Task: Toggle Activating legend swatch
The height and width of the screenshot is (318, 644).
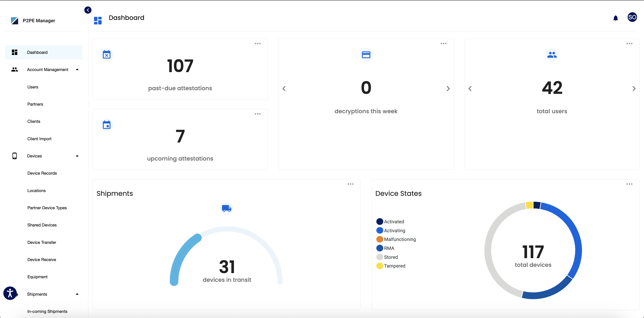Action: coord(379,230)
